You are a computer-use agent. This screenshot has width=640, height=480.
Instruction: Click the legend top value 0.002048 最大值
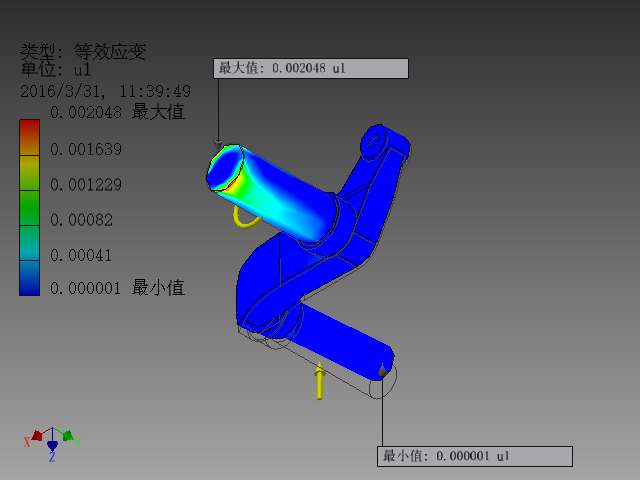point(118,112)
